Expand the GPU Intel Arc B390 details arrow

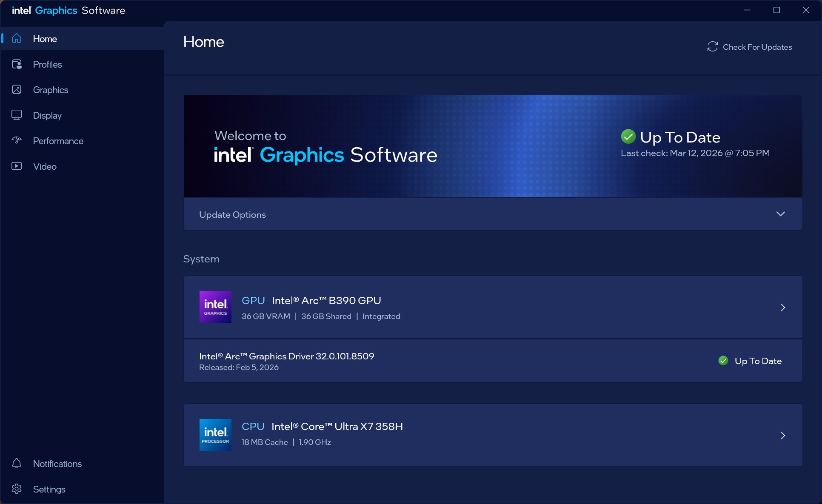click(782, 308)
